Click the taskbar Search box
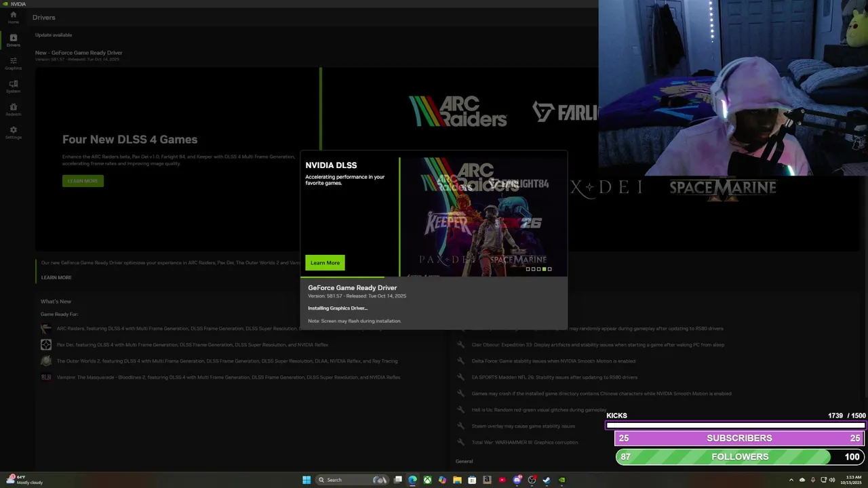Viewport: 868px width, 488px height. pos(351,480)
